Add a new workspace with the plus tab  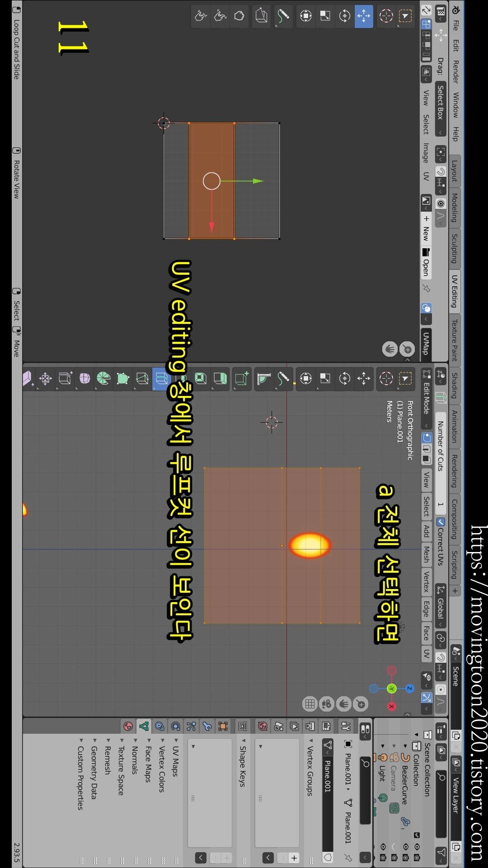pos(455,590)
